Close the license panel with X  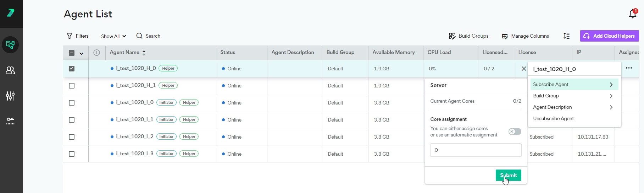[523, 69]
